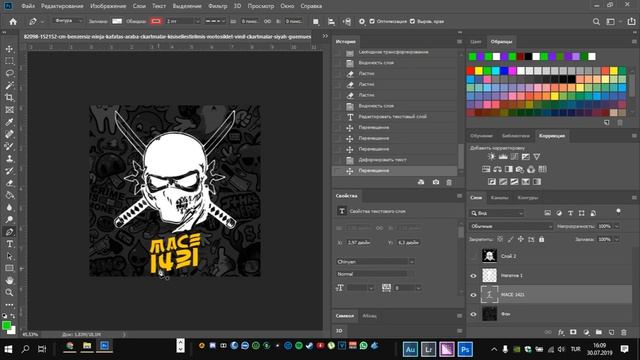640x360 pixels.
Task: Open the layer fill 100% dropdown
Action: click(x=617, y=239)
